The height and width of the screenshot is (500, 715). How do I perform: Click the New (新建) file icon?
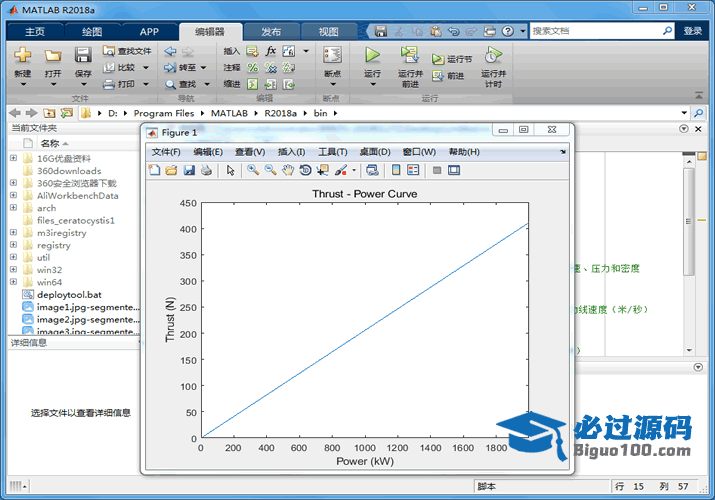[x=22, y=56]
